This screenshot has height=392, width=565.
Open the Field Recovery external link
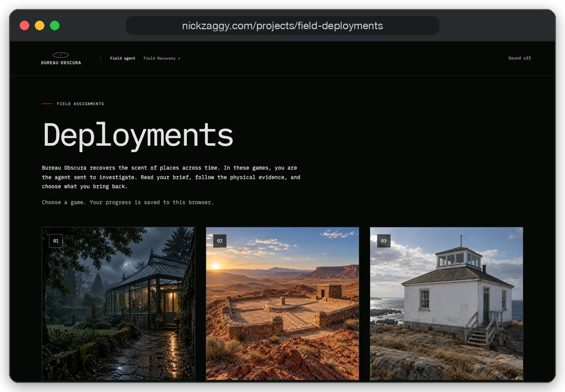point(162,58)
